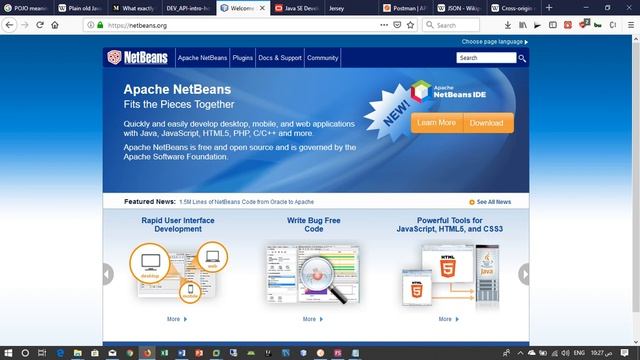The width and height of the screenshot is (640, 360).
Task: Reload the current page
Action: [x=40, y=25]
